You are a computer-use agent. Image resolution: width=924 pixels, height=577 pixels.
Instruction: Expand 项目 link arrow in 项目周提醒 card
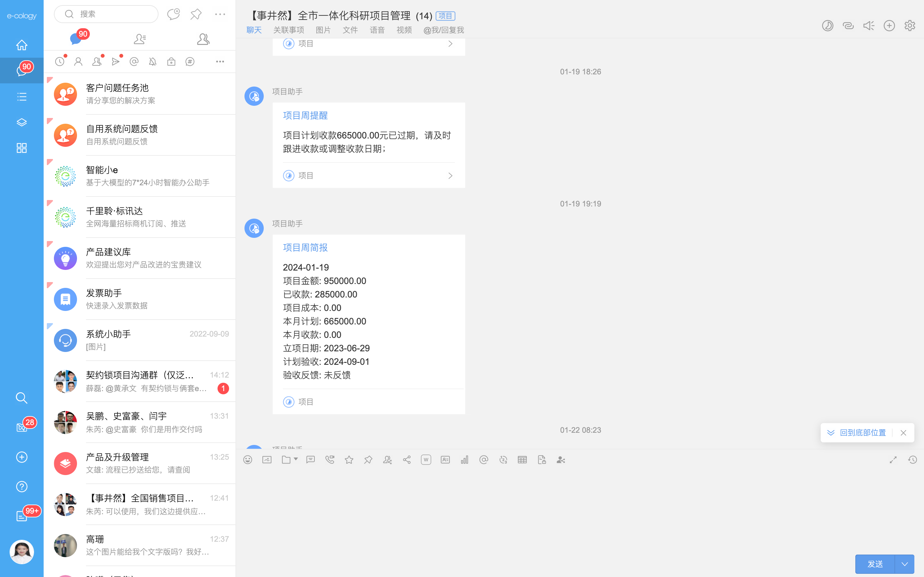coord(450,176)
